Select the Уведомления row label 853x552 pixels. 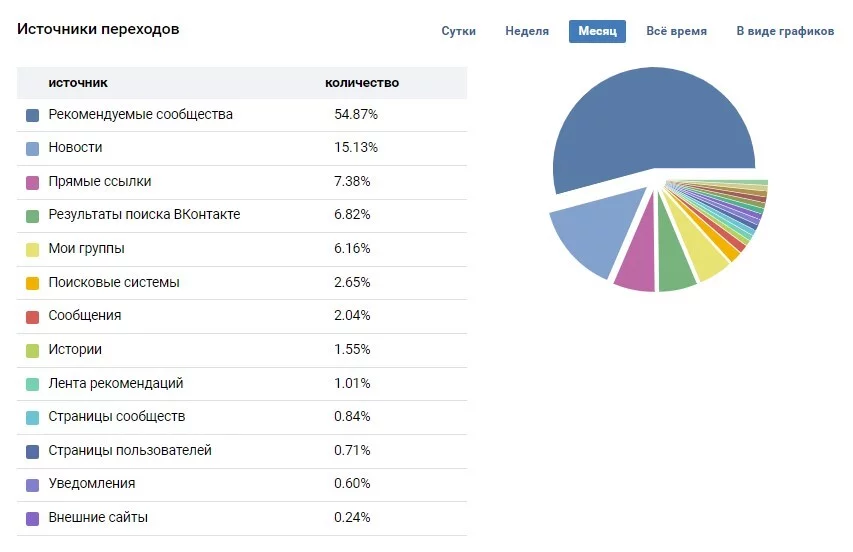click(92, 484)
